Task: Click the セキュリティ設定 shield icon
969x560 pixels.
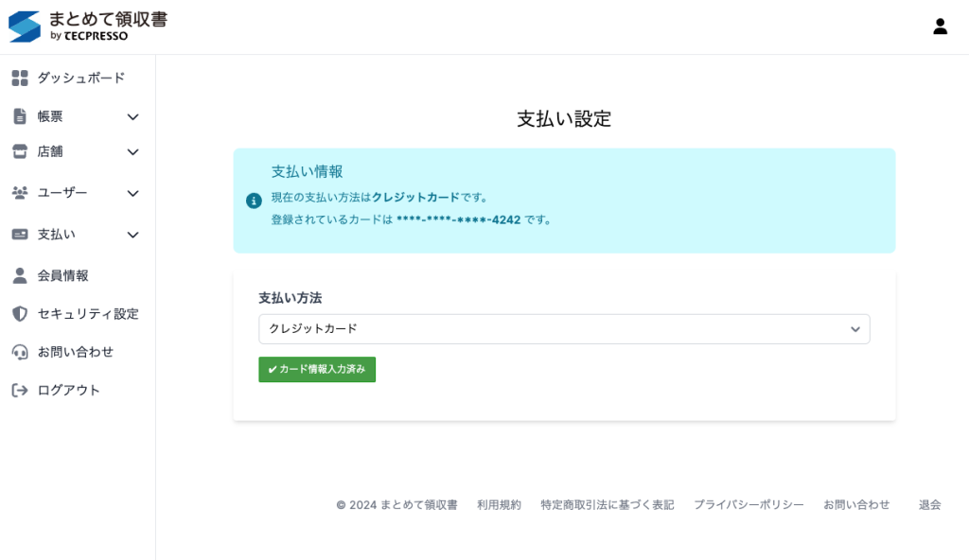Action: (x=20, y=314)
